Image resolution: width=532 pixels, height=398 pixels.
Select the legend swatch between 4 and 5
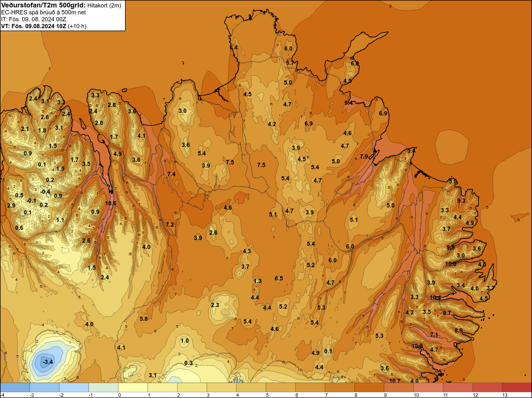(251, 387)
